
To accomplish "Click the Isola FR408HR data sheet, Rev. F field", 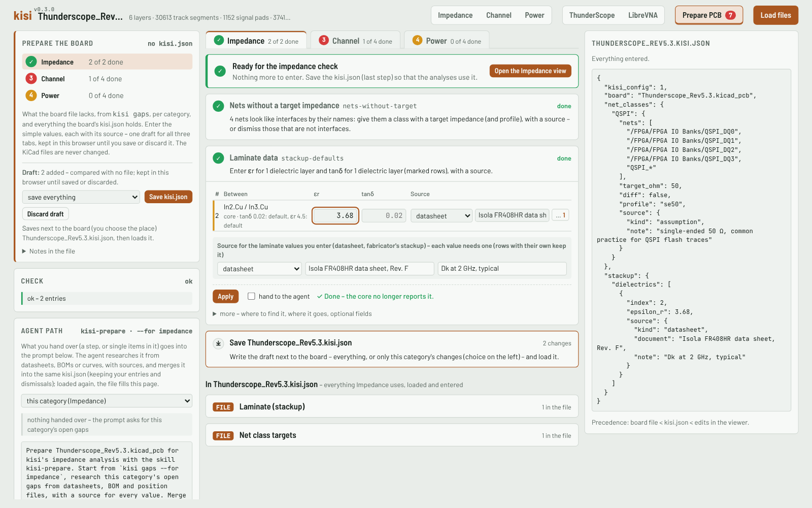I will coord(370,269).
